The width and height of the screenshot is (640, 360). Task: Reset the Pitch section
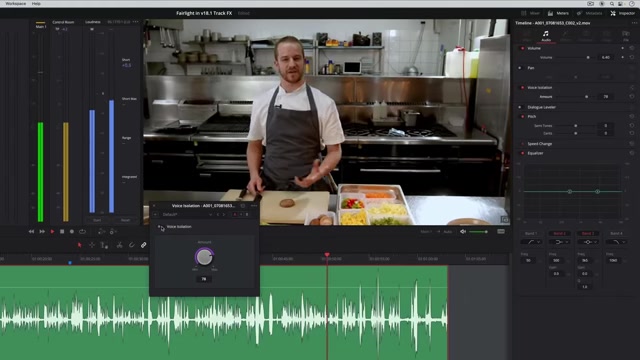(x=632, y=116)
